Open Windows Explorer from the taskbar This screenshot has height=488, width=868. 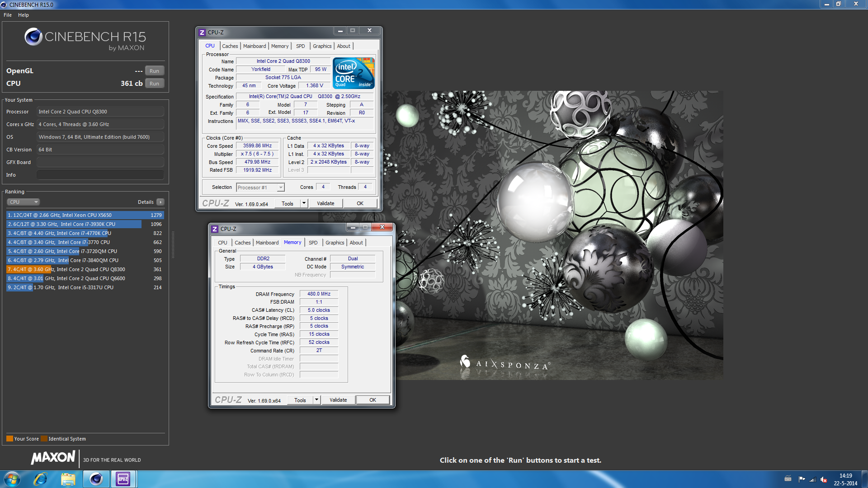pyautogui.click(x=68, y=479)
